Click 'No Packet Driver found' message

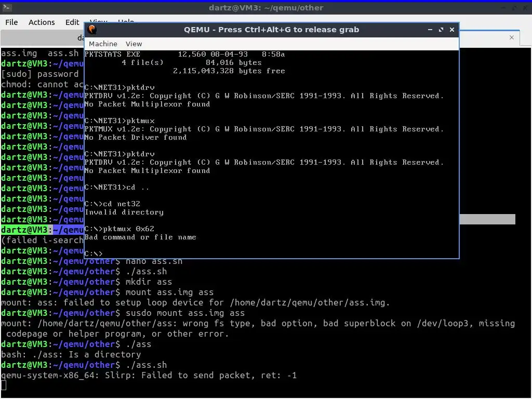click(136, 137)
